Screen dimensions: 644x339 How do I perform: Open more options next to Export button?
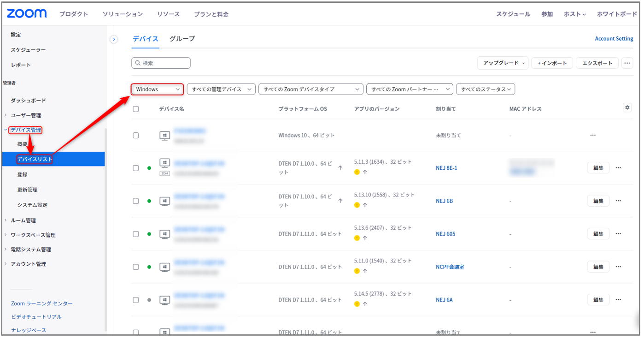click(627, 63)
